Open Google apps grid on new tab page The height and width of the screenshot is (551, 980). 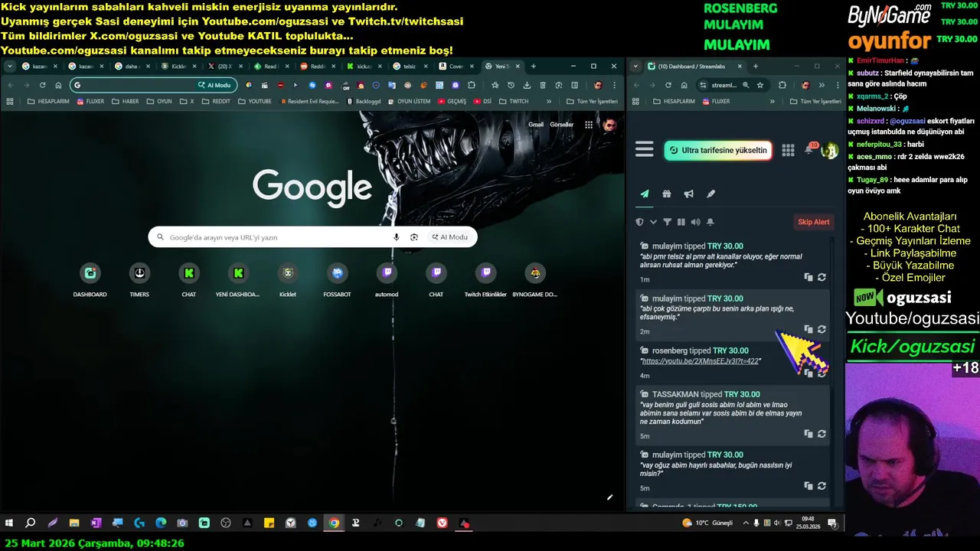click(x=589, y=125)
